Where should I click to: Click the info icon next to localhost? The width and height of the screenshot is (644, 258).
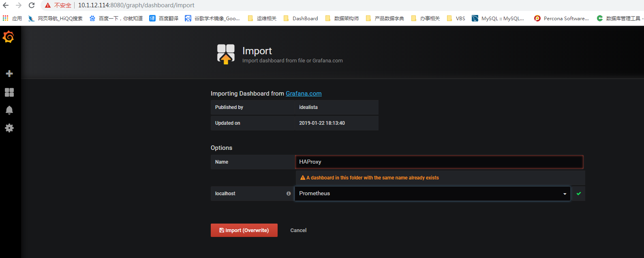(x=289, y=194)
